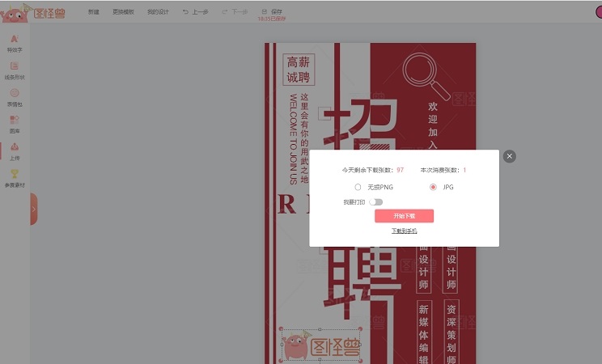Screen dimensions: 602x364
Task: Open the 更换模板 menu item
Action: point(123,12)
